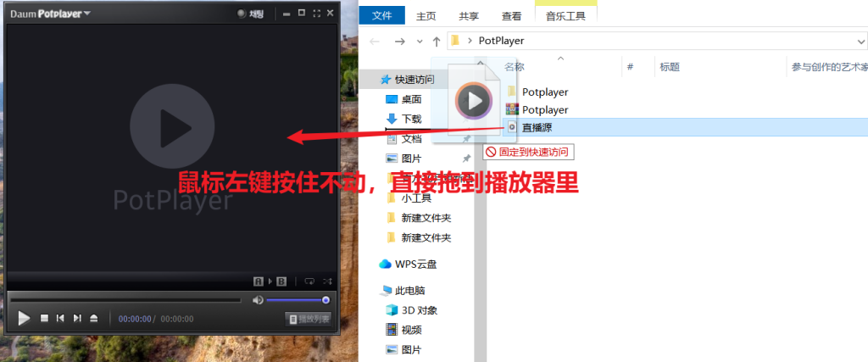The width and height of the screenshot is (868, 362).
Task: Toggle repeat playback mode in PotPlayer
Action: tap(309, 281)
